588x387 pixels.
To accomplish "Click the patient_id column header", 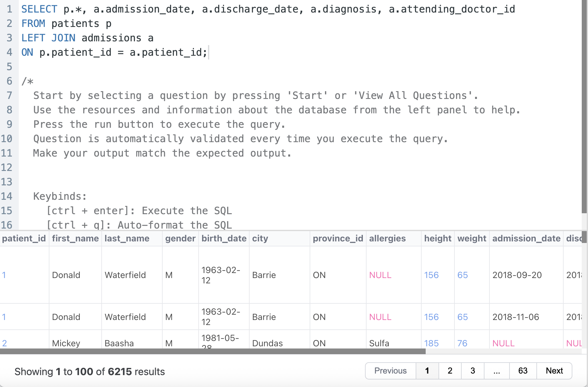I will pos(24,238).
